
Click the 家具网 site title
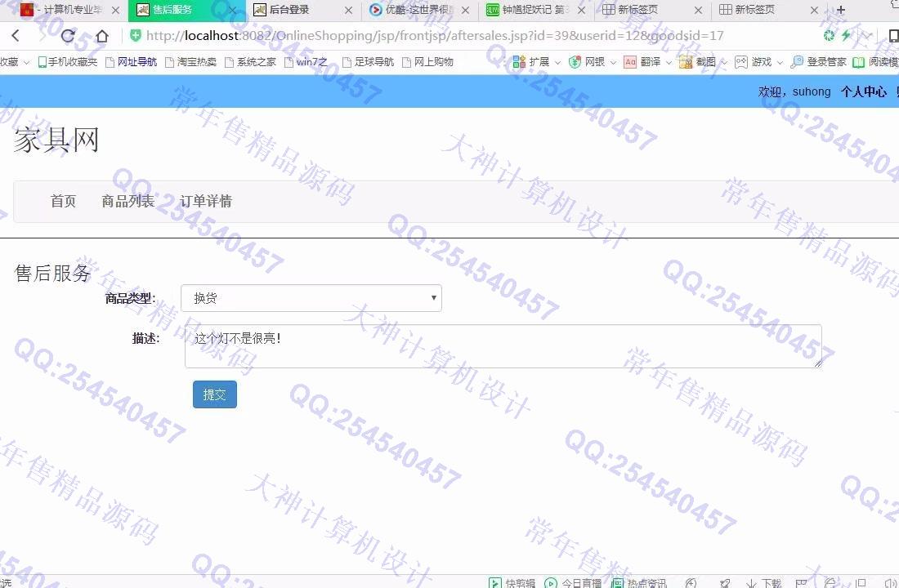point(56,140)
